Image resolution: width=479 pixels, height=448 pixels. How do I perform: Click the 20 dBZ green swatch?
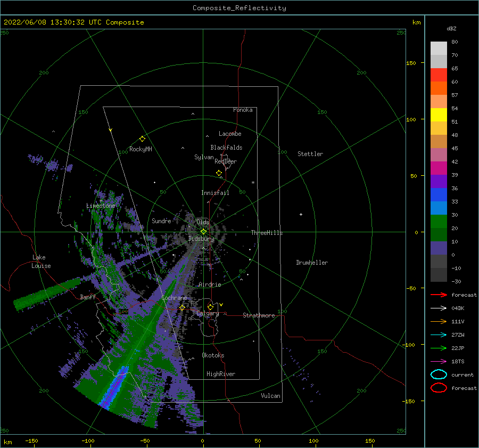pos(439,235)
